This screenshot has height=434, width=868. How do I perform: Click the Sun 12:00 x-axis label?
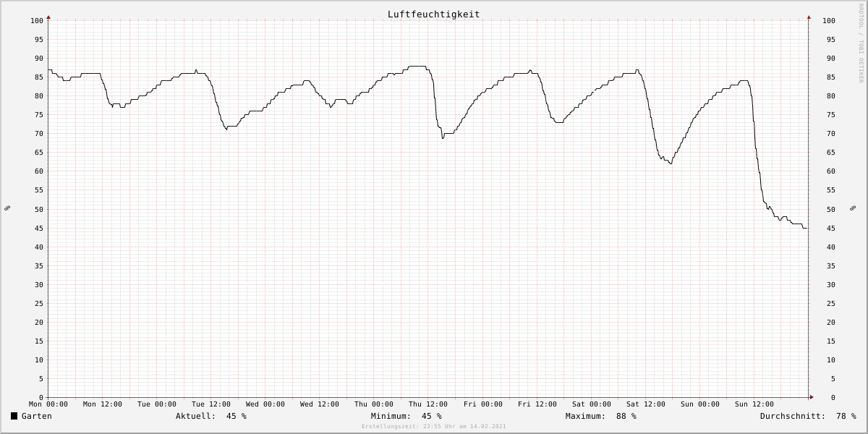coord(754,404)
